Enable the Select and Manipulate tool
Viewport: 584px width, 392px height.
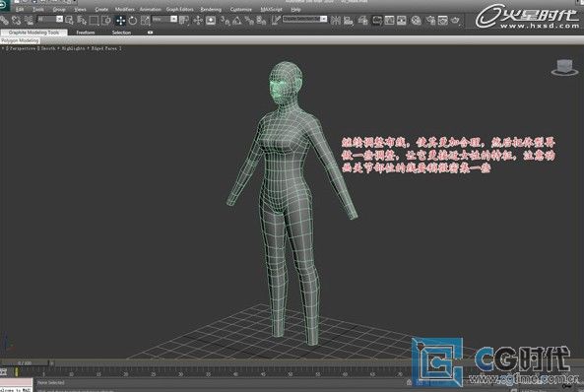(198, 20)
